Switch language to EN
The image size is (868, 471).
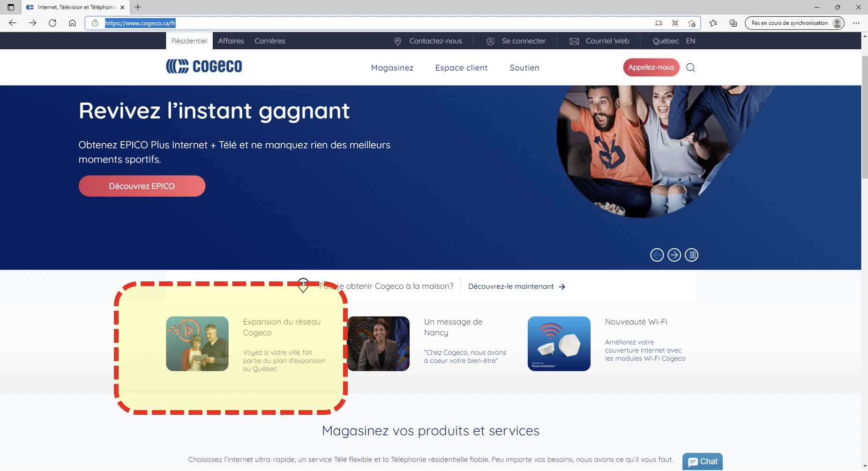click(x=690, y=41)
